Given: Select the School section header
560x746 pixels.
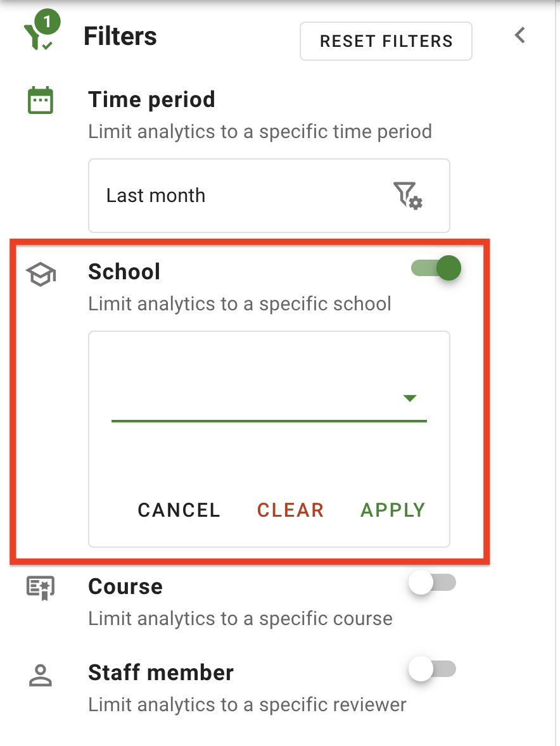Looking at the screenshot, I should point(124,271).
